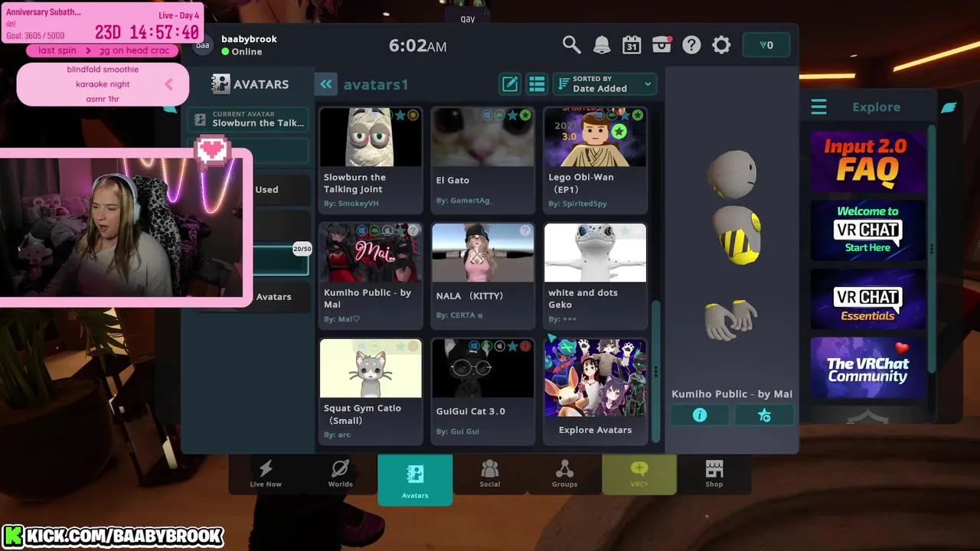Open Welcome to VRChat Start Here banner

pos(867,230)
